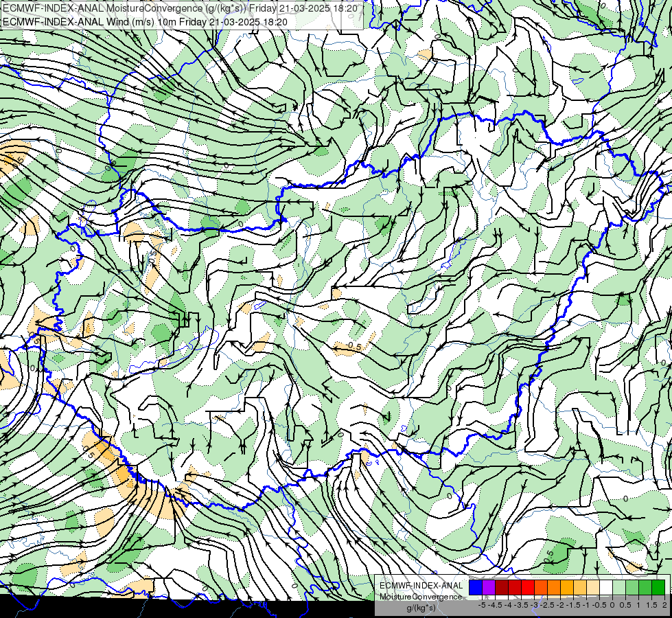672x618 pixels.
Task: Click the 'g/(kg*s)' unit label in legend
Action: point(421,608)
